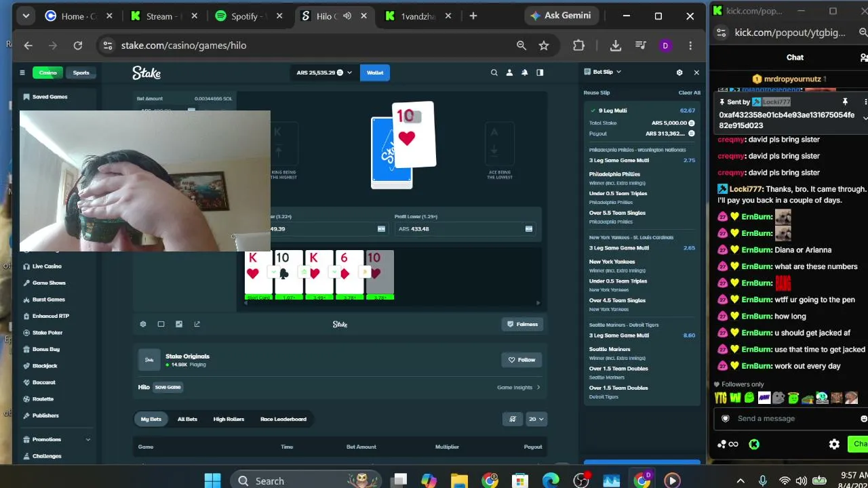Pop out the Hilo game window
Image resolution: width=868 pixels, height=488 pixels.
(x=197, y=324)
